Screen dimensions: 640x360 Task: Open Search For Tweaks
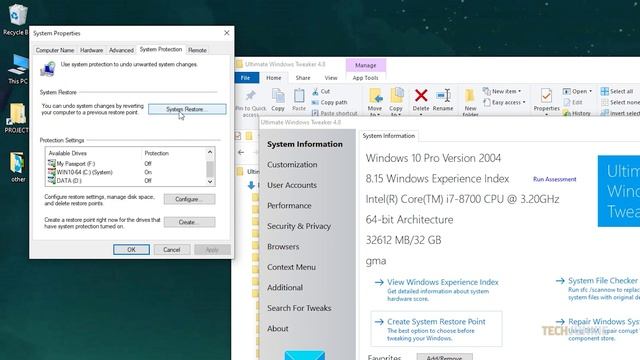pos(299,308)
